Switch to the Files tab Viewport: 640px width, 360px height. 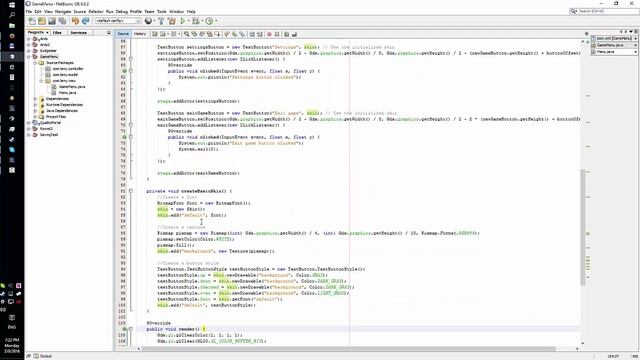pyautogui.click(x=57, y=32)
